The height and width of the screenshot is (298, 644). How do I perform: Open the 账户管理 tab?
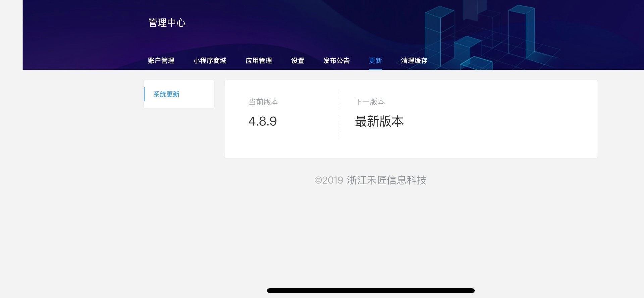[161, 61]
